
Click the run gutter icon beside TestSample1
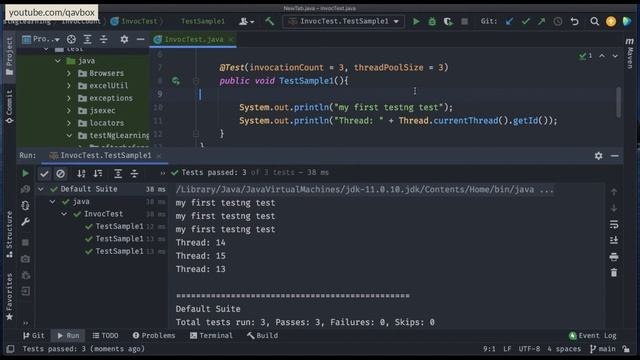coord(176,81)
